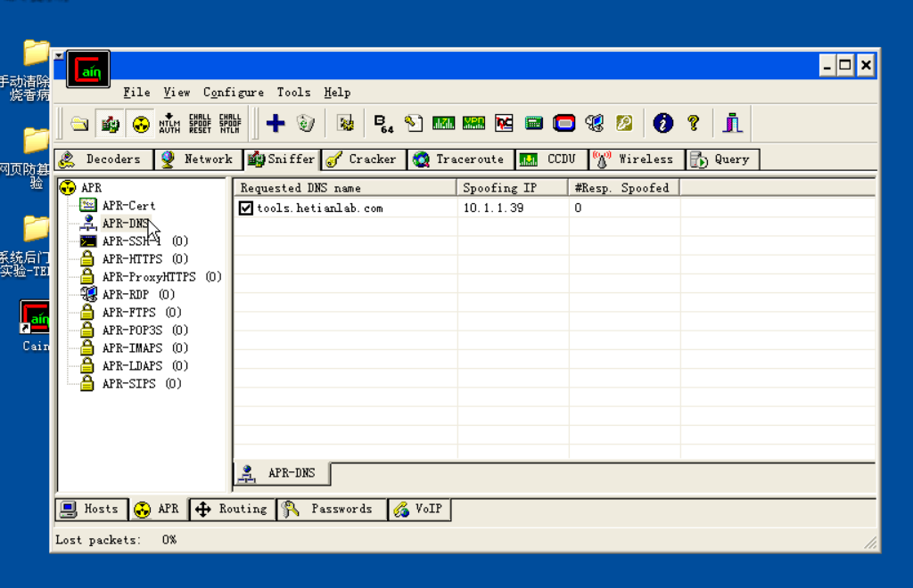
Task: Select APR-SSH-1 (0) in the tree
Action: (x=145, y=241)
